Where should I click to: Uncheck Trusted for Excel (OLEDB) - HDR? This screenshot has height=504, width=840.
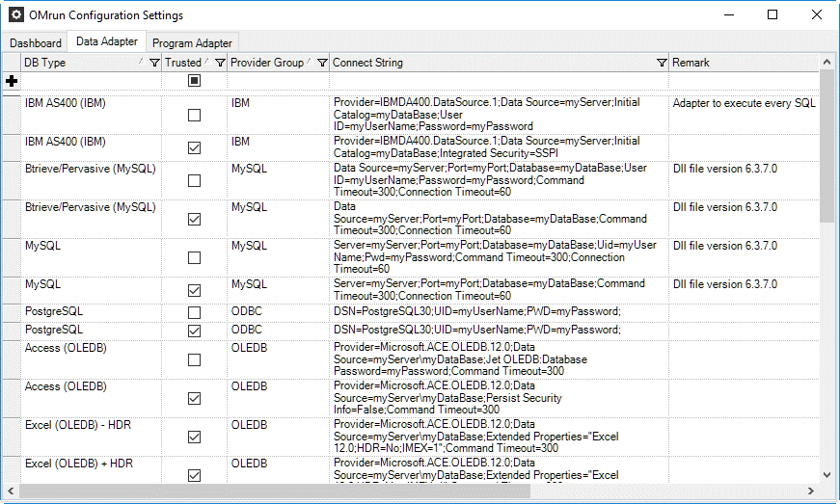[x=194, y=438]
